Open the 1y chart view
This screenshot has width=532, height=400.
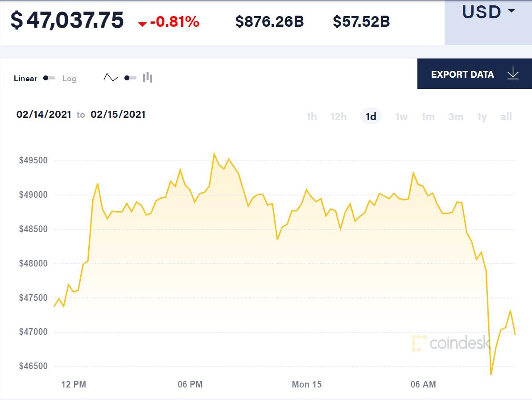pos(482,117)
